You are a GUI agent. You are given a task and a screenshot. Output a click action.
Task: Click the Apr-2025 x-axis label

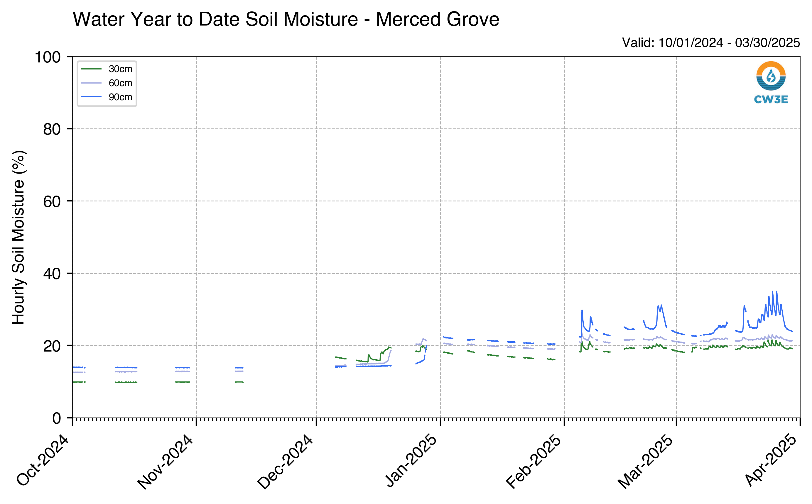pos(771,461)
